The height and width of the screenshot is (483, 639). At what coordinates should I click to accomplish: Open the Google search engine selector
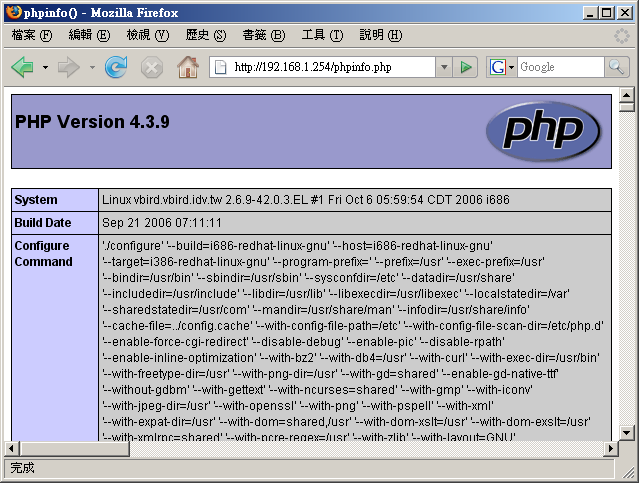[502, 67]
